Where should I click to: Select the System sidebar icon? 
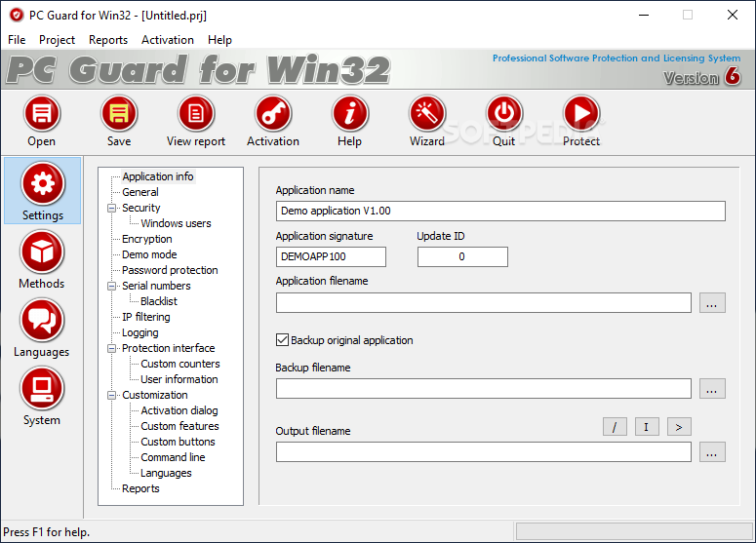42,389
